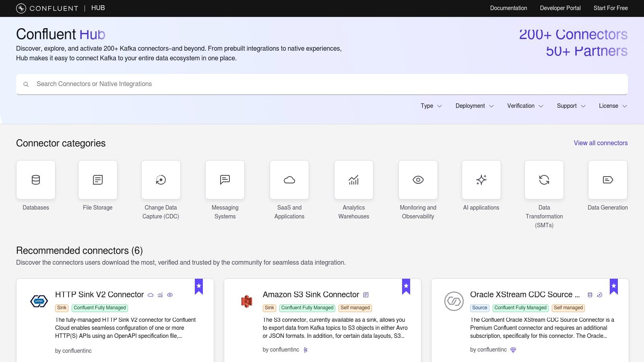
Task: Click the Confluent Hub logo
Action: click(46, 8)
